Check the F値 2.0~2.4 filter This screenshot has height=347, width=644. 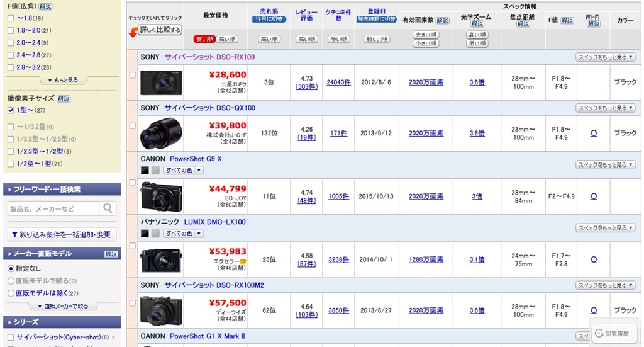coord(11,43)
